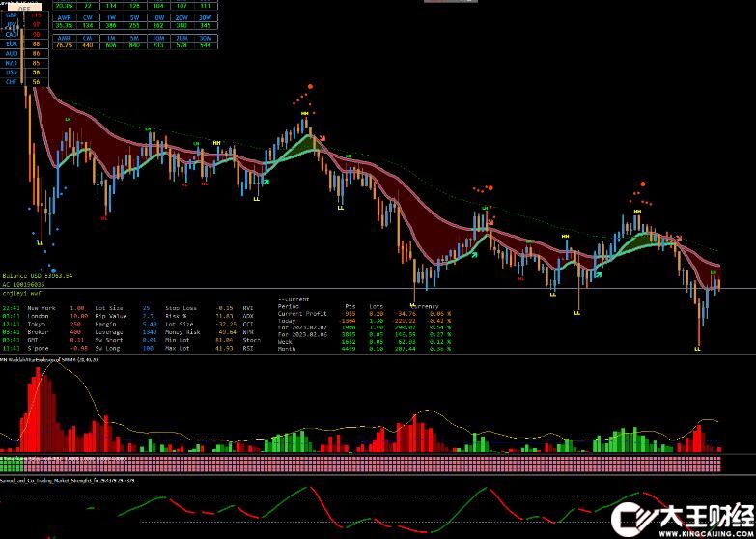756x539 pixels.
Task: Click the 5M column header
Action: pyautogui.click(x=134, y=38)
